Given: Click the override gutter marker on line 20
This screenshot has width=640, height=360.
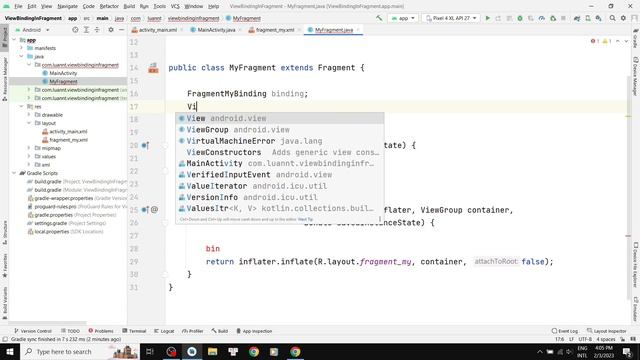Looking at the screenshot, I should (145, 145).
